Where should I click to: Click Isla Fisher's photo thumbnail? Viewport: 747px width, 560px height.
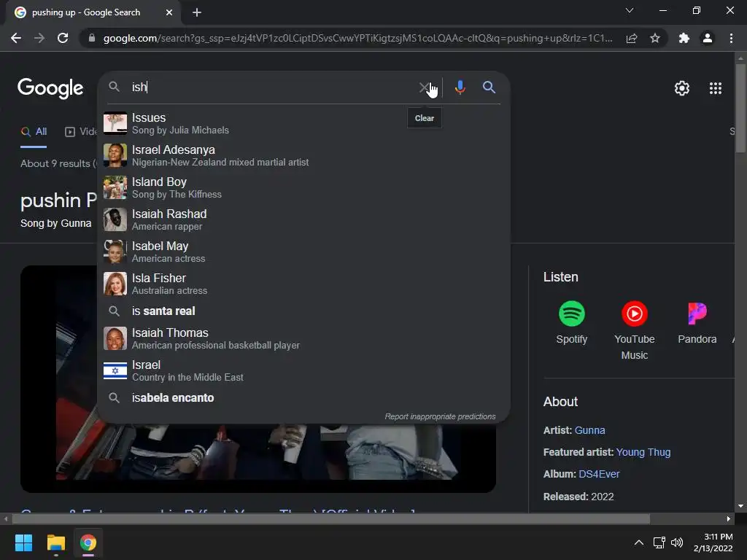(115, 284)
